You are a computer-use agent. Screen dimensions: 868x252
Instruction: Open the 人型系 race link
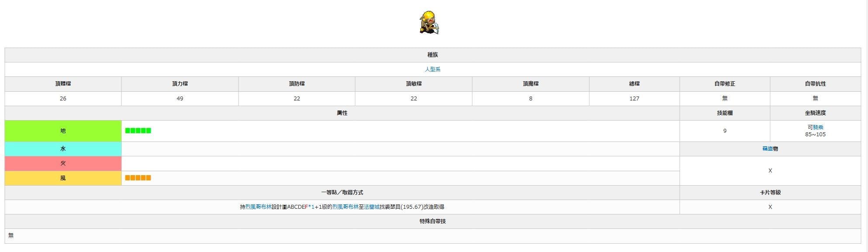432,69
